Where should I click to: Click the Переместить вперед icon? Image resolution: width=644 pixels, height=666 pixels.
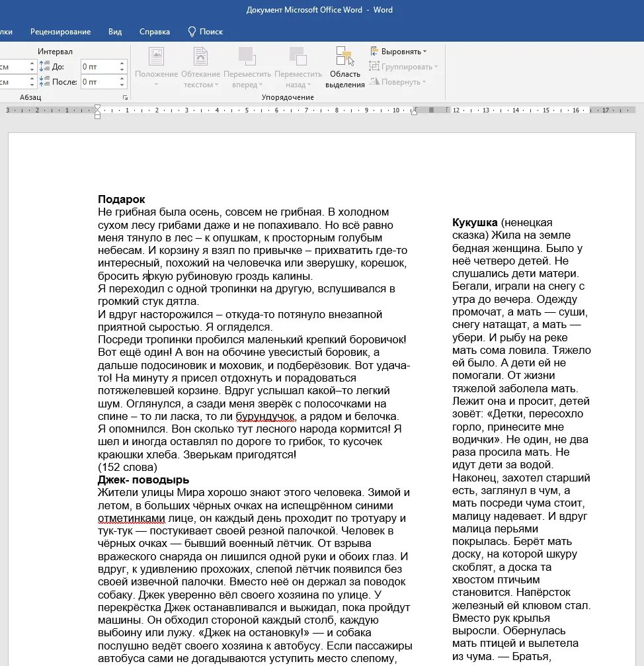point(247,56)
